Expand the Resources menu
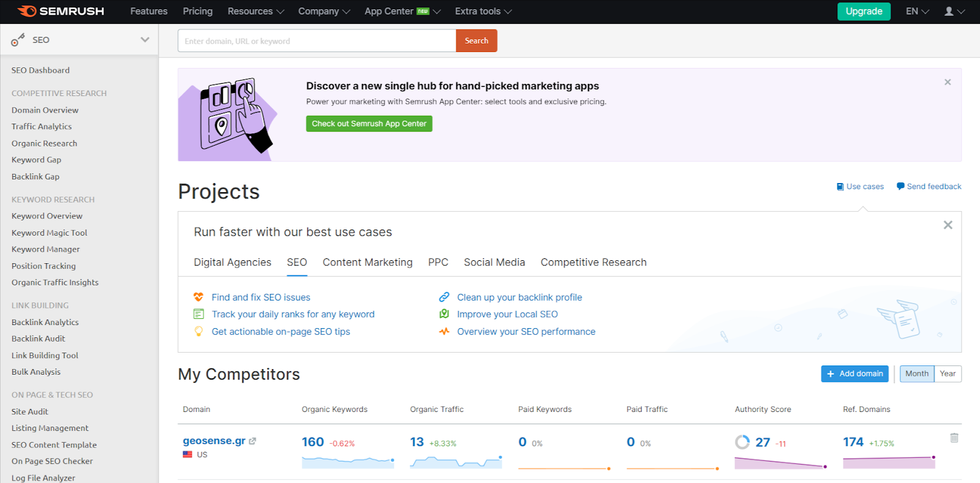 point(255,11)
